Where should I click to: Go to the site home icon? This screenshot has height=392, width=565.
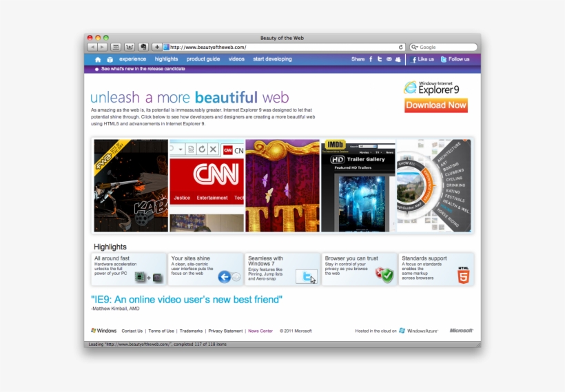98,60
